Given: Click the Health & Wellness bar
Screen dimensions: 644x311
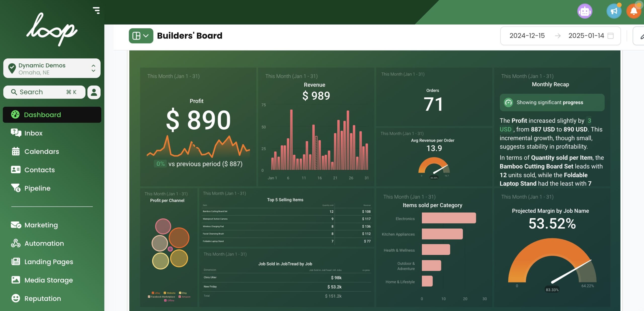Looking at the screenshot, I should point(436,250).
